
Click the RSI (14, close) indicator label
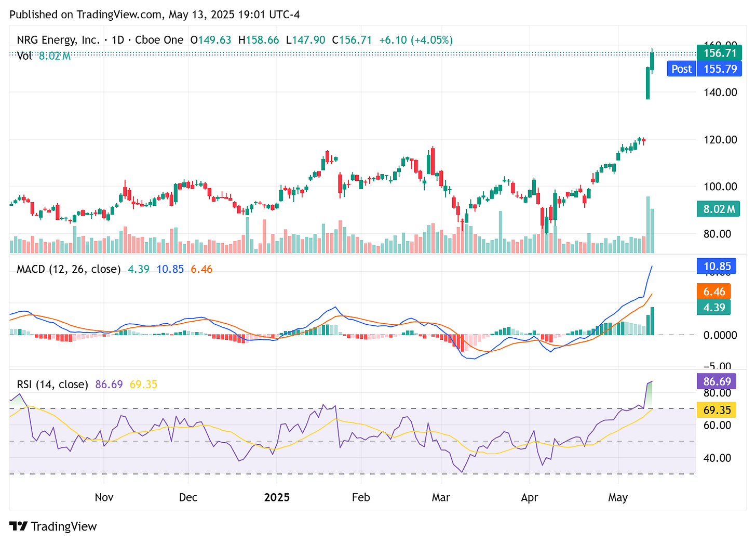(x=52, y=384)
